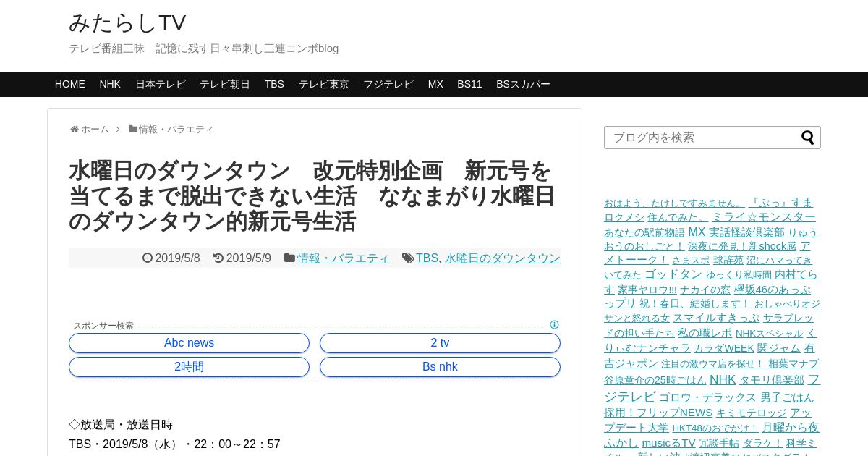This screenshot has width=868, height=456.
Task: Select テレビ朝日 in the navigation bar
Action: (225, 84)
